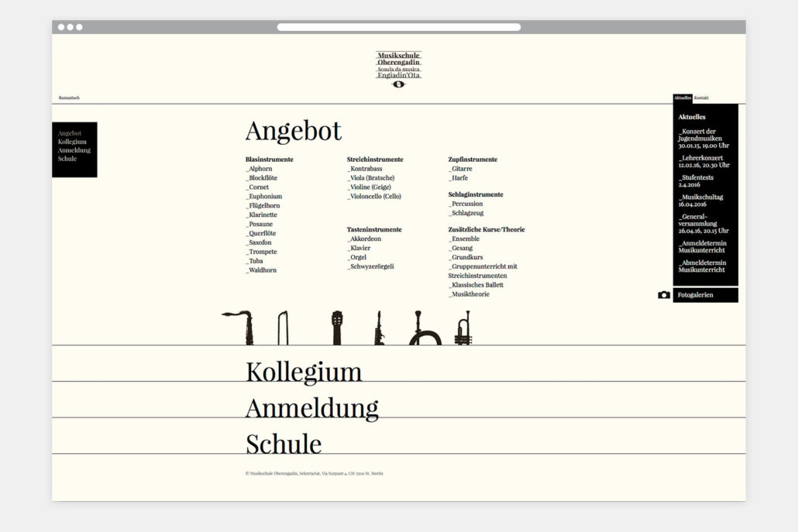Open the Klarinette instrument link
Image resolution: width=798 pixels, height=532 pixels.
[262, 215]
